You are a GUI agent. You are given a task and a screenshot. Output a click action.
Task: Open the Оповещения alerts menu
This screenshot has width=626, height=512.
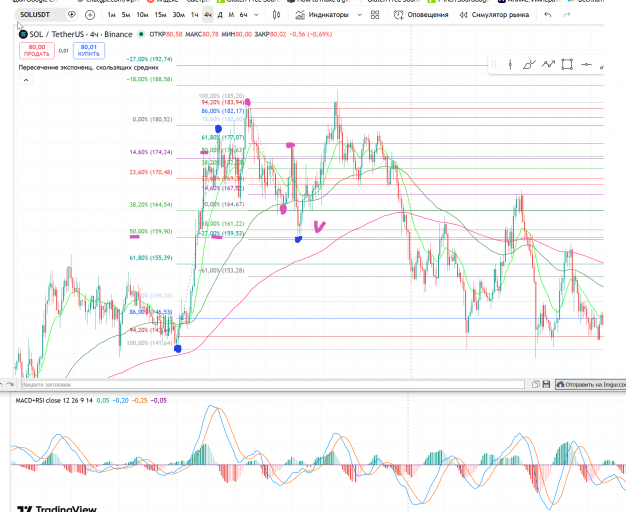(421, 15)
